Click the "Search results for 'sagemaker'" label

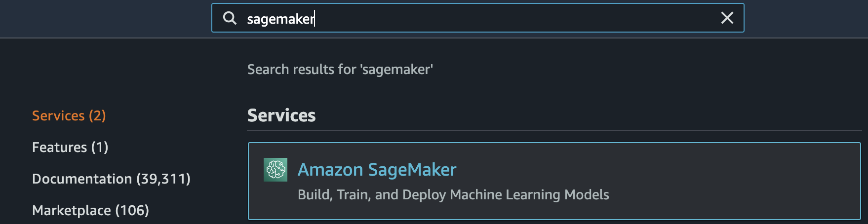(x=340, y=70)
